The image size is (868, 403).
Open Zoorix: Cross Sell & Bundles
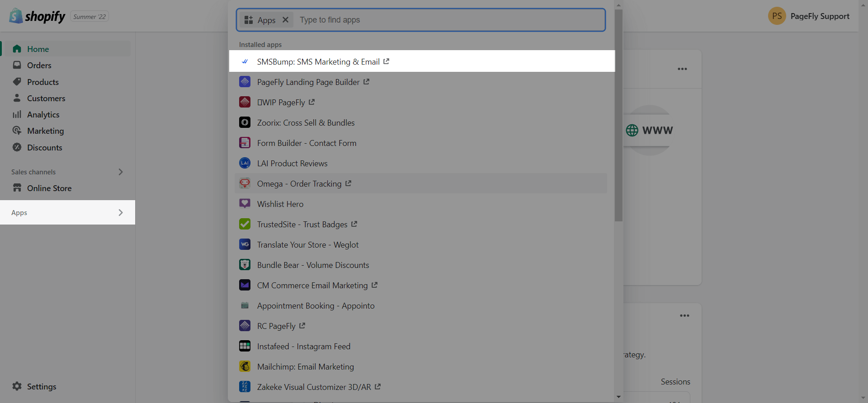pyautogui.click(x=420, y=122)
